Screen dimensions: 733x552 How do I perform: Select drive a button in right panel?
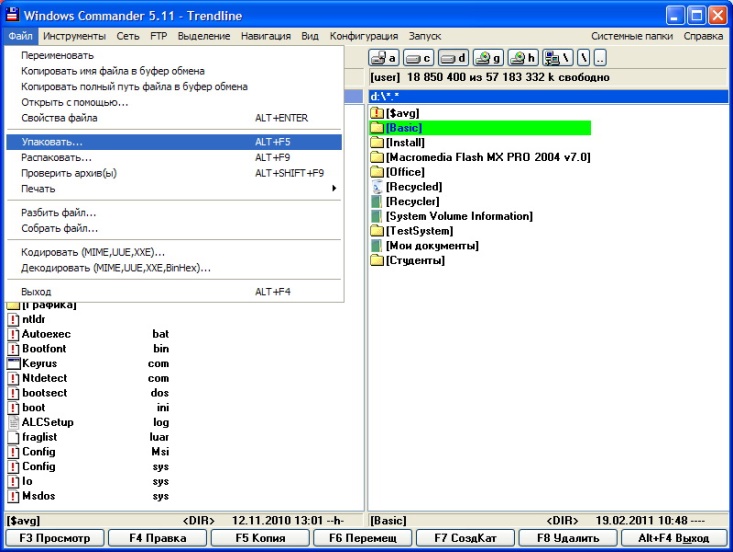(x=384, y=58)
